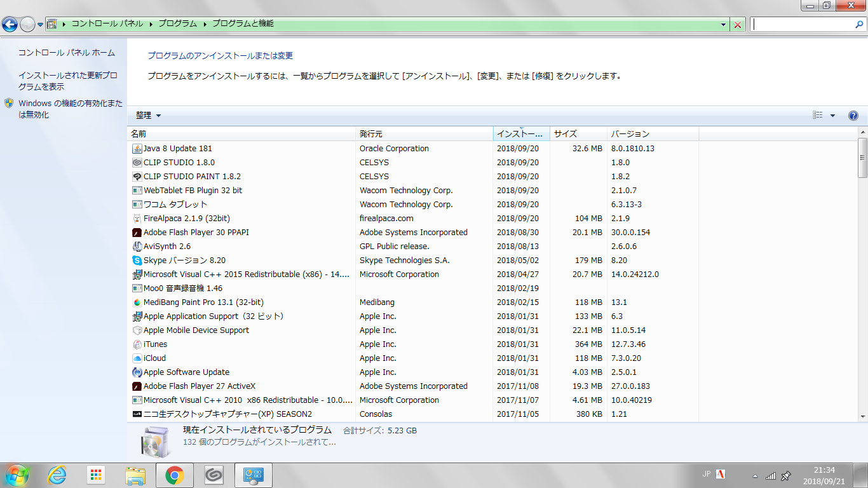This screenshot has width=868, height=488.
Task: Click the Skype バージョン 8.20 icon
Action: [137, 261]
